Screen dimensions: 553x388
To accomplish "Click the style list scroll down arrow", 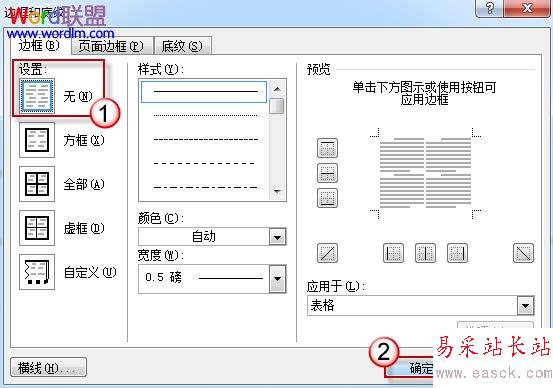I will [x=277, y=192].
